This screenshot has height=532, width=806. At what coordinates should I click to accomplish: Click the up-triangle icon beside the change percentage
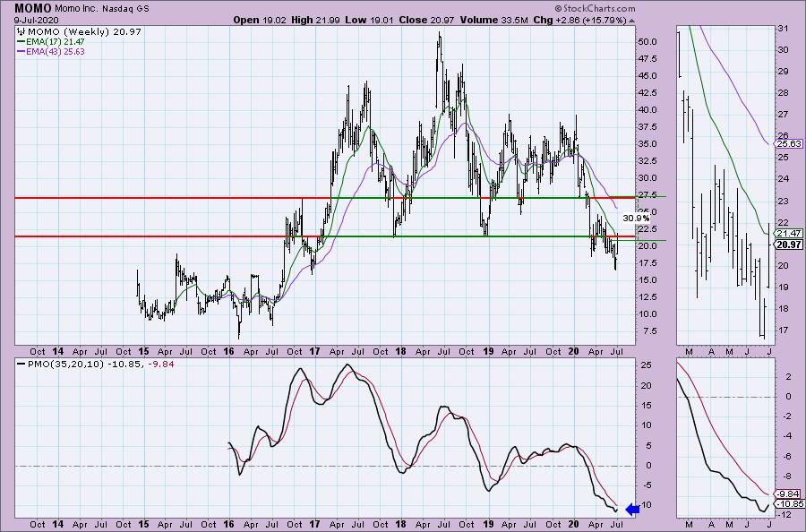(x=631, y=21)
